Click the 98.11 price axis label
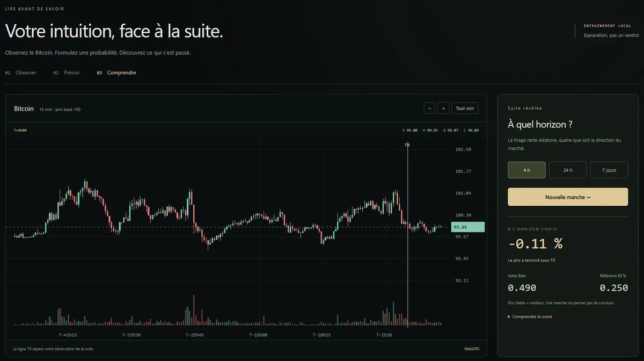The width and height of the screenshot is (644, 361). [462, 280]
